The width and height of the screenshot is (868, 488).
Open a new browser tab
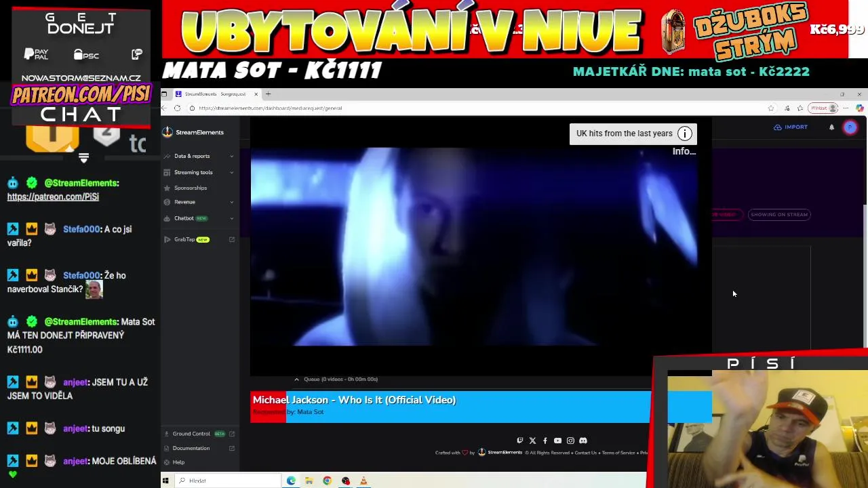tap(268, 94)
